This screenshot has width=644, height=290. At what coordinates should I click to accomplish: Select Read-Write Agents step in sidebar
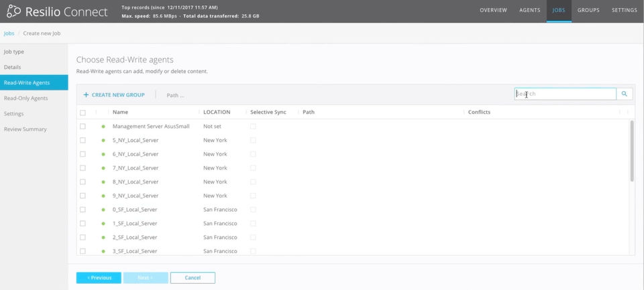34,82
